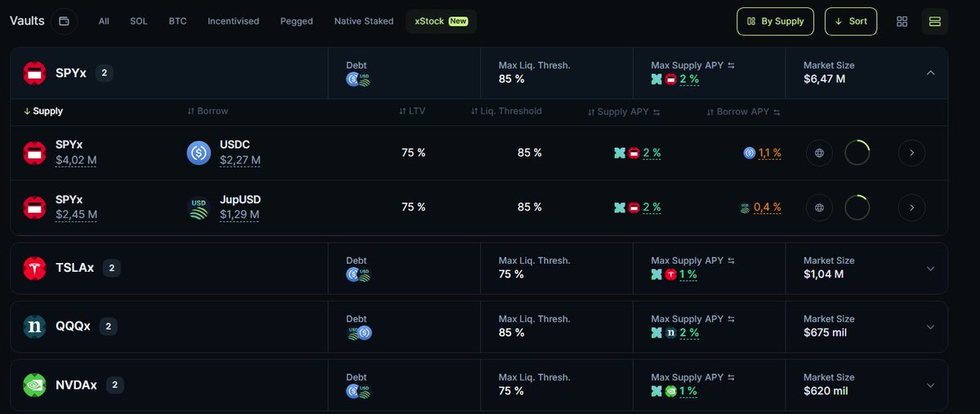980x414 pixels.
Task: Click the TSLAx vault count badge
Action: pyautogui.click(x=112, y=268)
